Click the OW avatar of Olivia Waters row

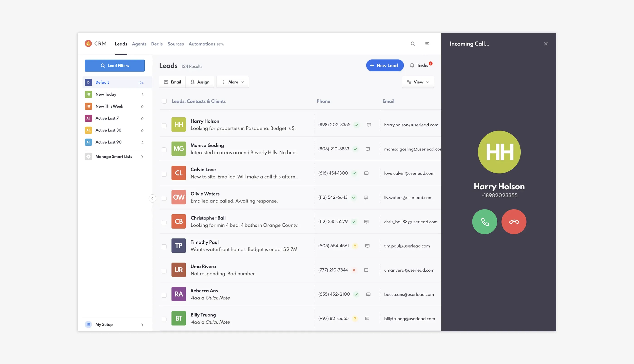click(x=179, y=197)
